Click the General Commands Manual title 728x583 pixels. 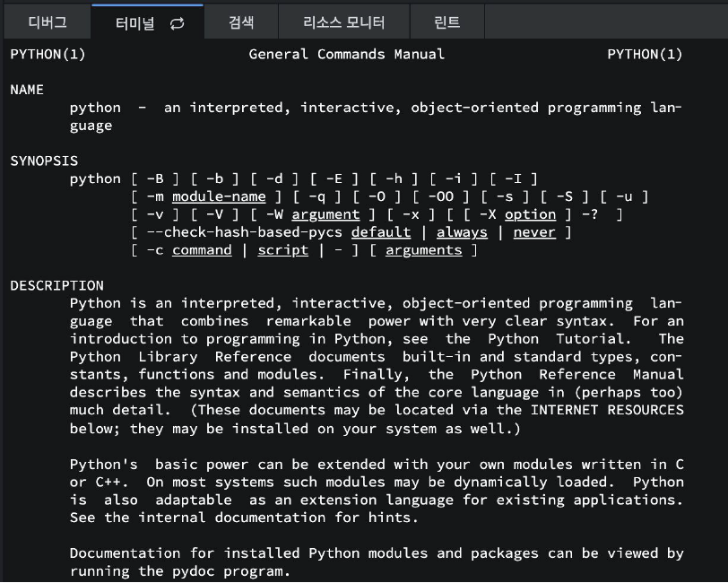point(347,55)
